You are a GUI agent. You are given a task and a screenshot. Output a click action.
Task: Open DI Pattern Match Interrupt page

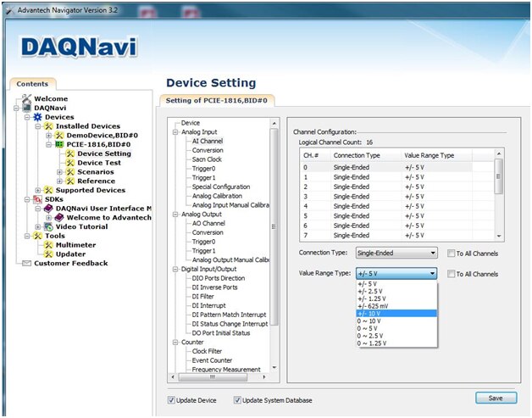click(229, 315)
